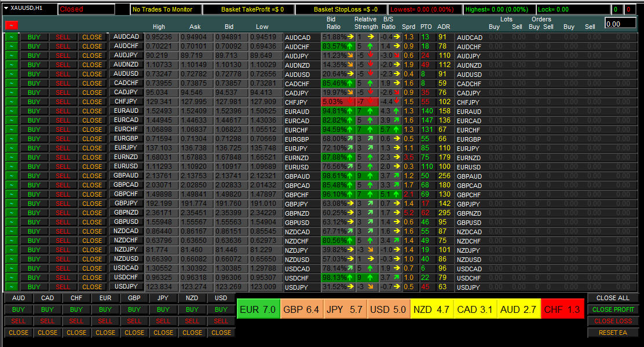Click SELL for the USDJPY pair row

63,287
